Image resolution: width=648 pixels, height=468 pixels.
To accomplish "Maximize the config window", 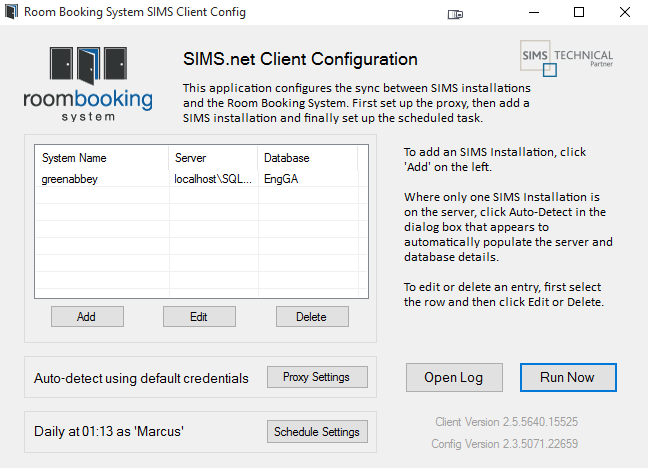I will [x=579, y=12].
